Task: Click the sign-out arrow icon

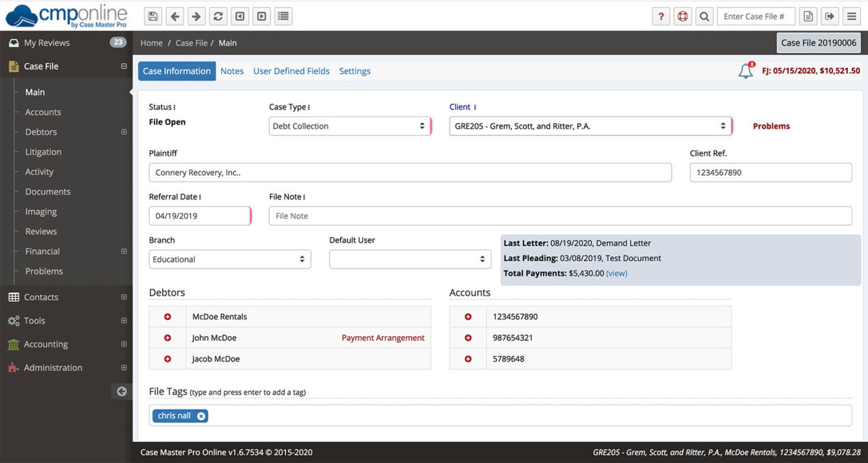Action: point(829,16)
